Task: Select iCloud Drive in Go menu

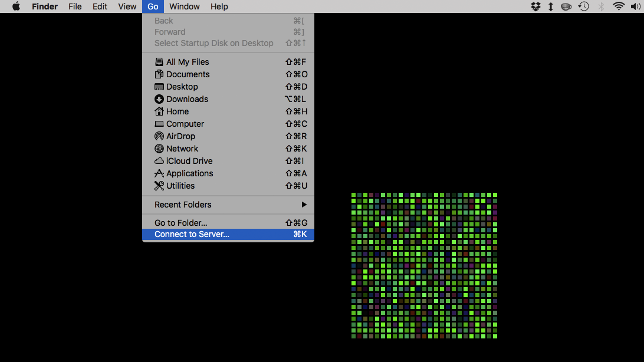Action: tap(189, 161)
